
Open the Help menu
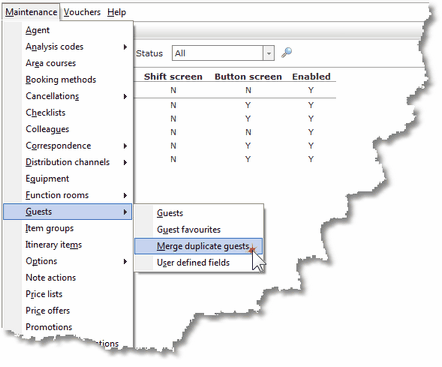[x=117, y=12]
